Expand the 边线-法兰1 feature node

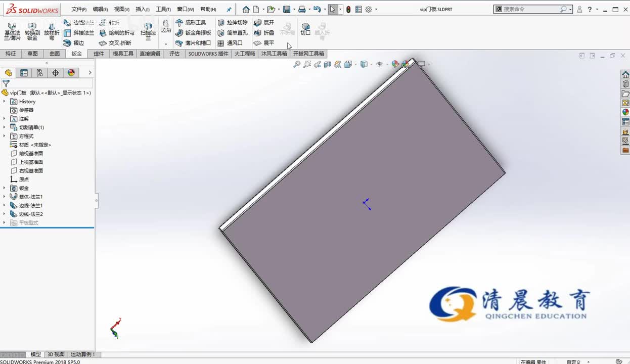(5, 205)
